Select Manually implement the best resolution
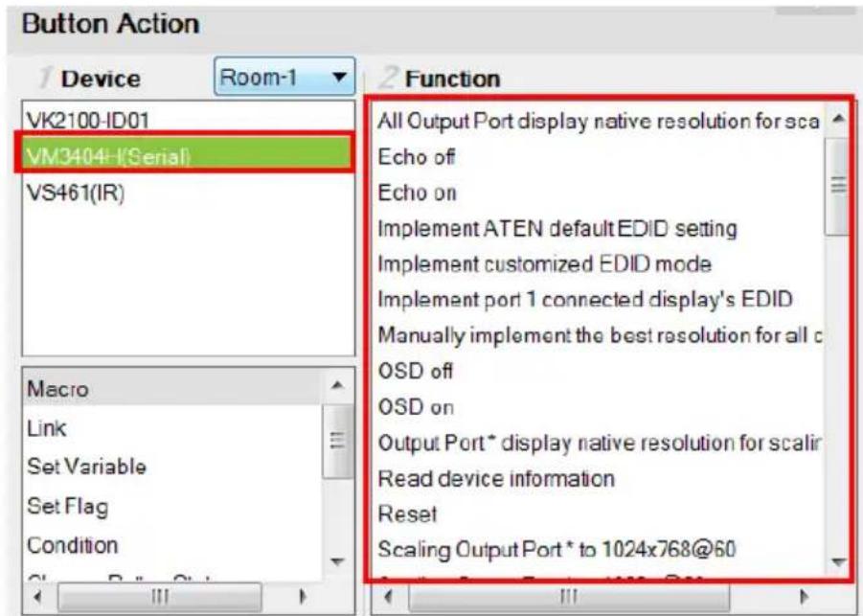Image resolution: width=863 pixels, height=616 pixels. [x=599, y=334]
